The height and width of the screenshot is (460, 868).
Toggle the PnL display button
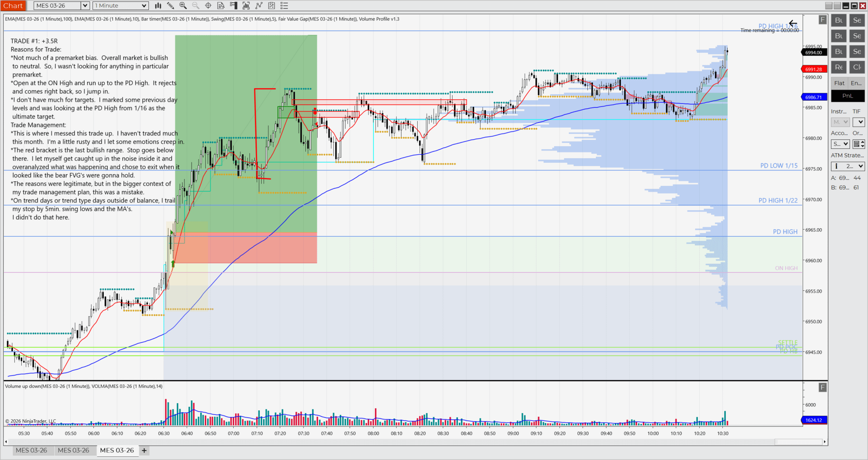(x=847, y=96)
